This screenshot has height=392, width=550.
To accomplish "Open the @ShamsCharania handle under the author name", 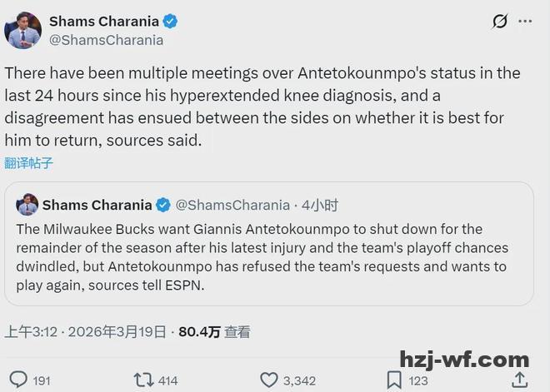I will (107, 39).
